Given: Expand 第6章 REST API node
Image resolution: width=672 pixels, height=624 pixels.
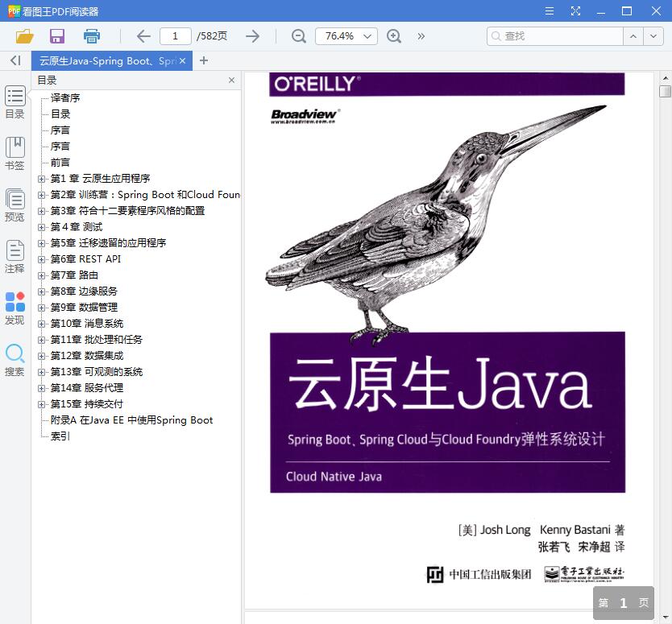Looking at the screenshot, I should tap(42, 259).
